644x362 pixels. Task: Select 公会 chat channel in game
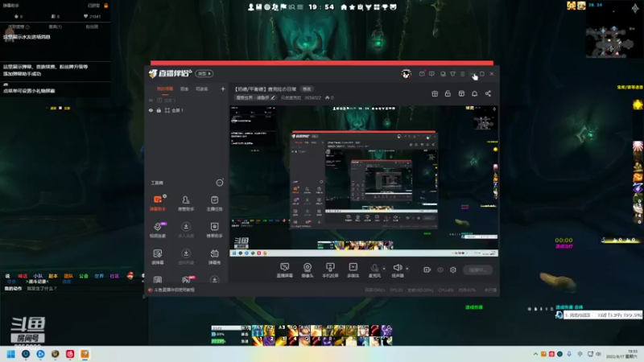click(x=84, y=276)
